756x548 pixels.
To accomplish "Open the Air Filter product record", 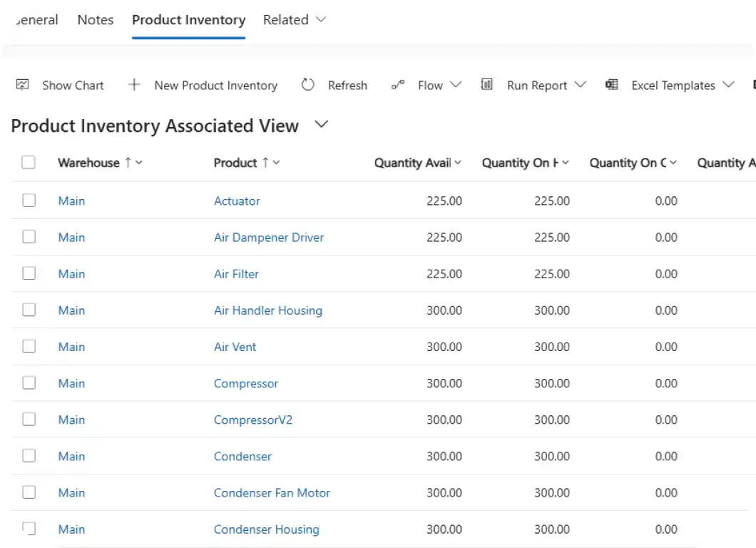I will [x=236, y=273].
